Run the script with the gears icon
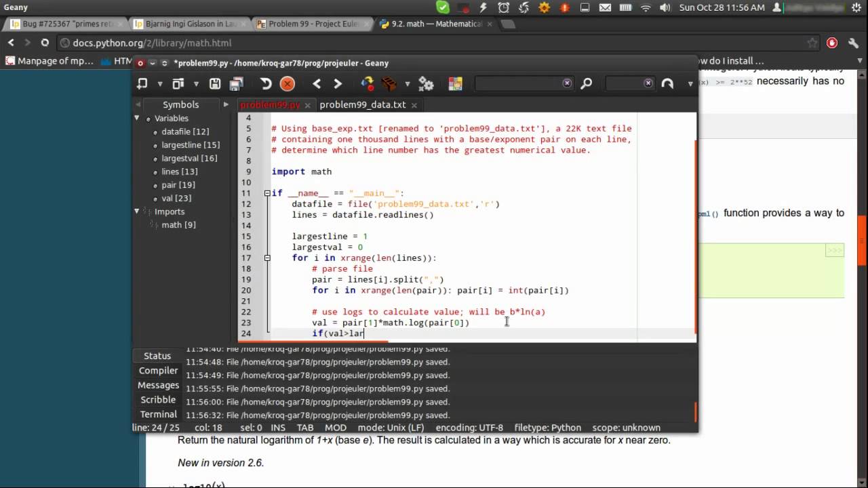 (426, 83)
